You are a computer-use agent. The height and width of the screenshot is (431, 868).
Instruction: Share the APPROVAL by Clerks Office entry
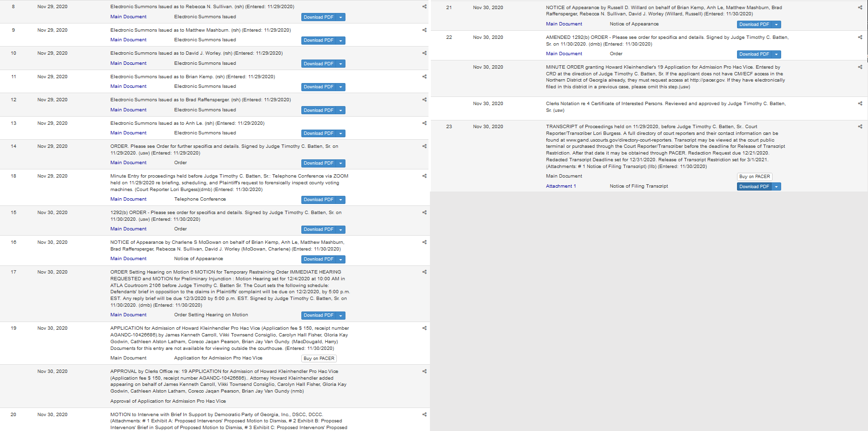tap(424, 371)
